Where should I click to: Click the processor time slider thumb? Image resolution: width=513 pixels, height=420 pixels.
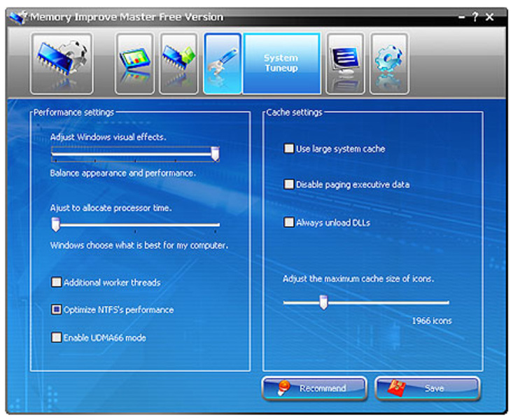55,225
